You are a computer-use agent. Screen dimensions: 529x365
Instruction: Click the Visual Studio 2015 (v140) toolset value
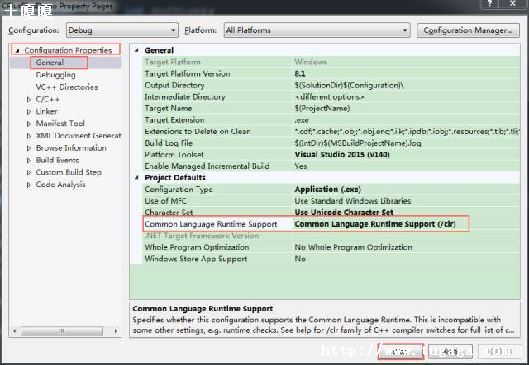[x=342, y=155]
